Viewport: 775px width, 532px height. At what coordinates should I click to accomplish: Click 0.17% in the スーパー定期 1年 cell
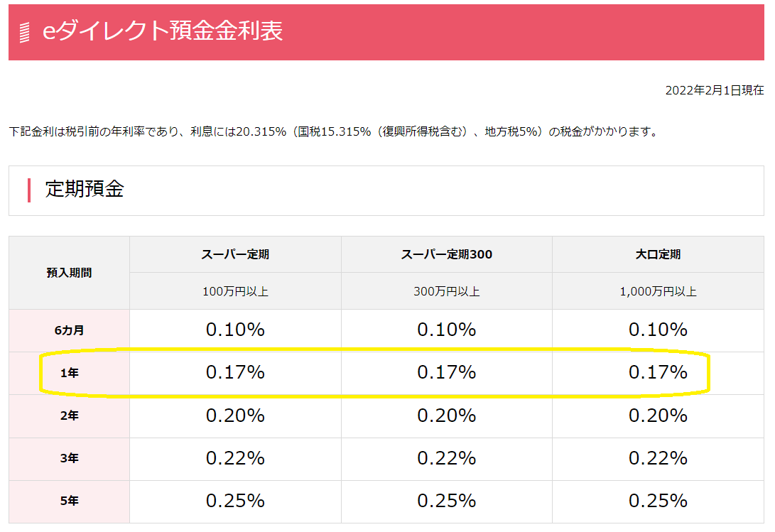pos(235,372)
